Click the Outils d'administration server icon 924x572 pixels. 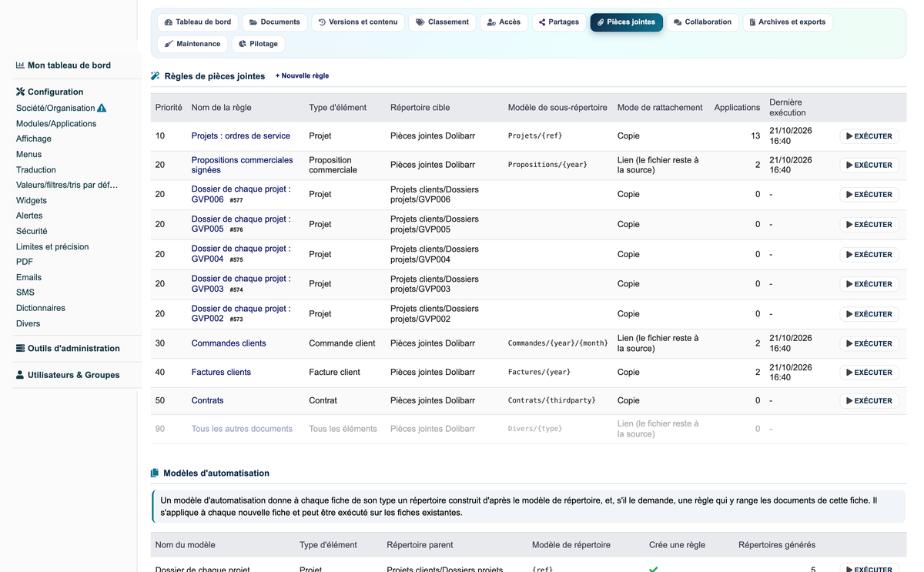tap(20, 348)
